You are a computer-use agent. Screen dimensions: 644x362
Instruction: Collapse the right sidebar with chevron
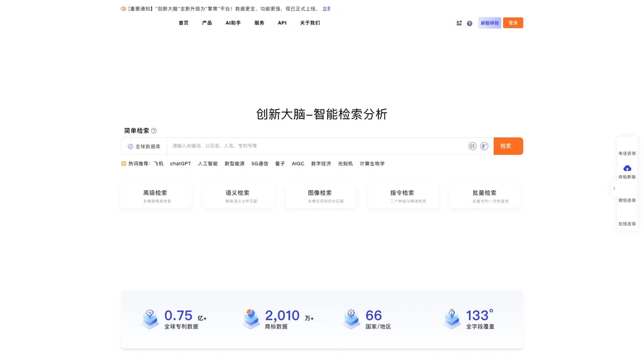[x=614, y=188]
